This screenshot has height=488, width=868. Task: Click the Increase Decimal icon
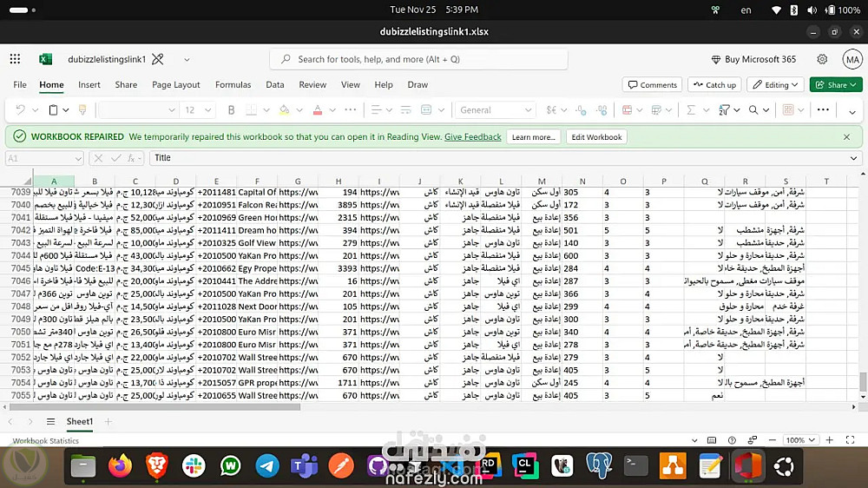pyautogui.click(x=602, y=109)
